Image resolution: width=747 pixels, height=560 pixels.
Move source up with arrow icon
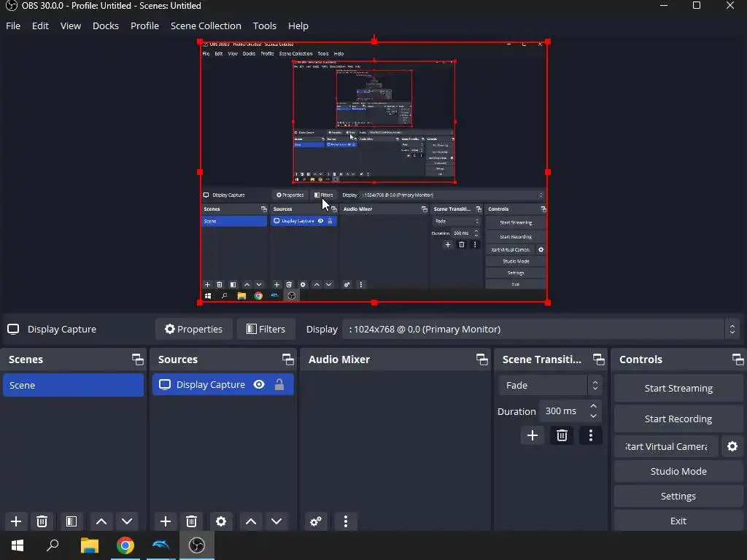pyautogui.click(x=251, y=521)
